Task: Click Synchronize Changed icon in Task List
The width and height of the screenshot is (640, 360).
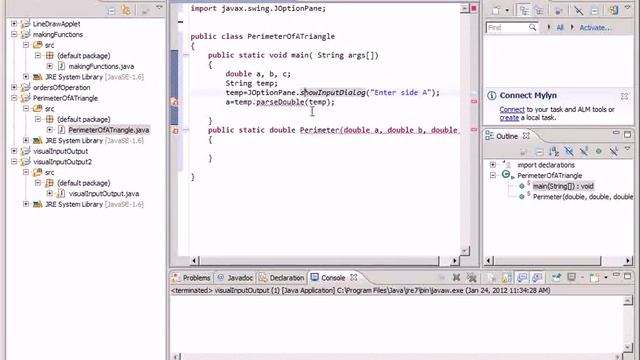Action: 613,10
